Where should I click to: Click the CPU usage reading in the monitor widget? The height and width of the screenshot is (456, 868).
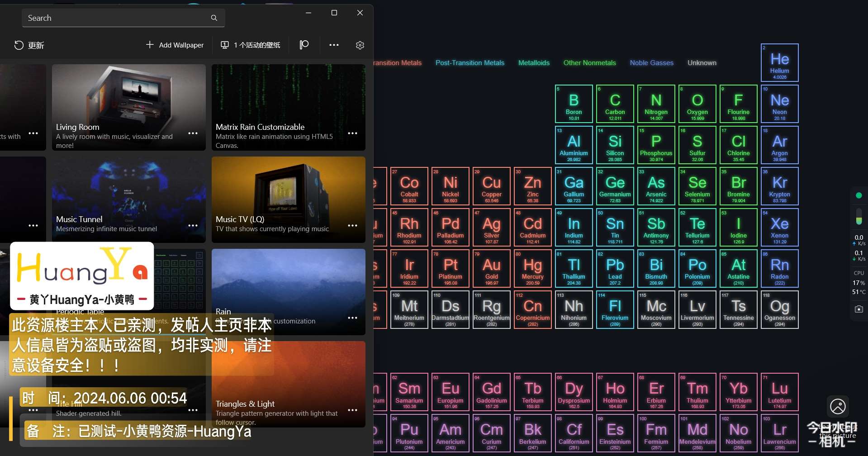point(859,283)
